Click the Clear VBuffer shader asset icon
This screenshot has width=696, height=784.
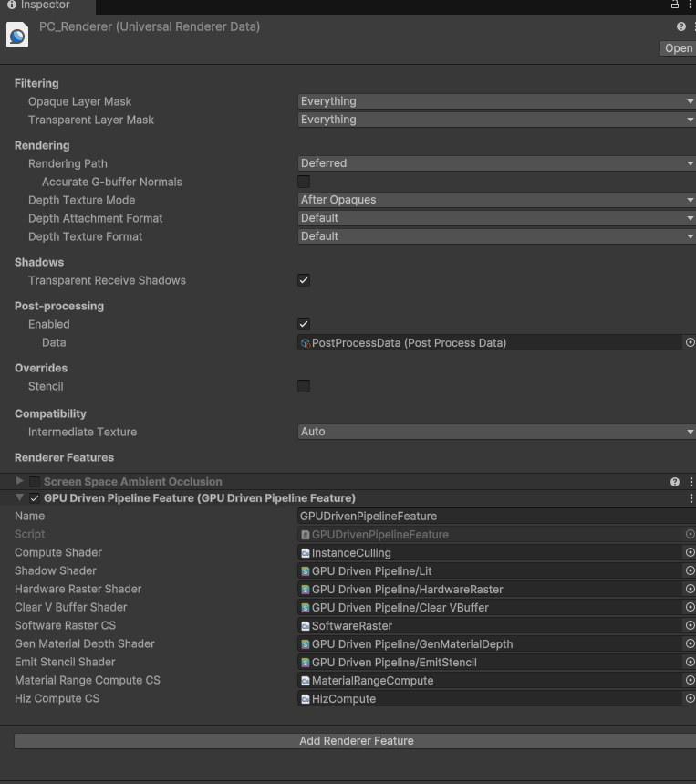(x=306, y=608)
